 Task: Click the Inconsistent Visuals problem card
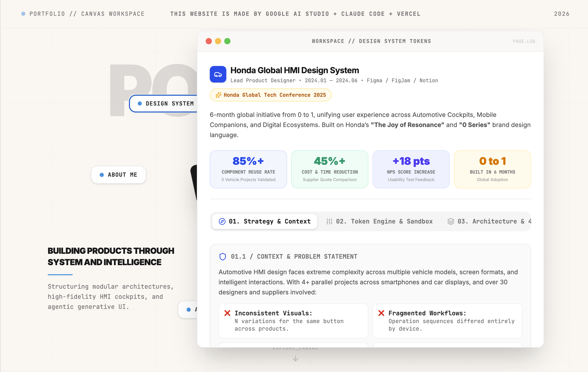point(293,321)
